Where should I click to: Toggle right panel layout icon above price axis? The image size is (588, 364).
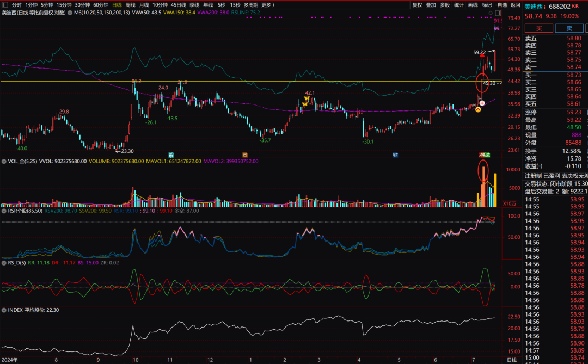(498, 13)
